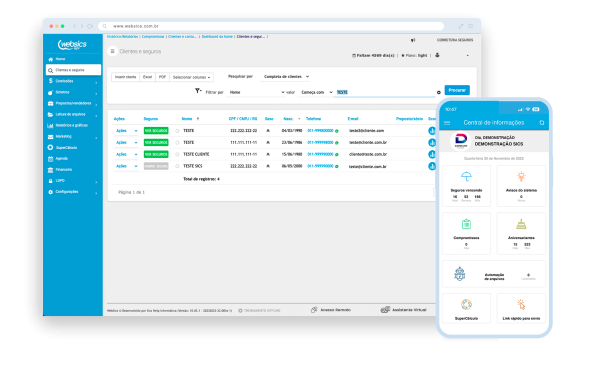Open Prepostos/vendedores briefcase icon
The height and width of the screenshot is (388, 600).
(x=51, y=103)
